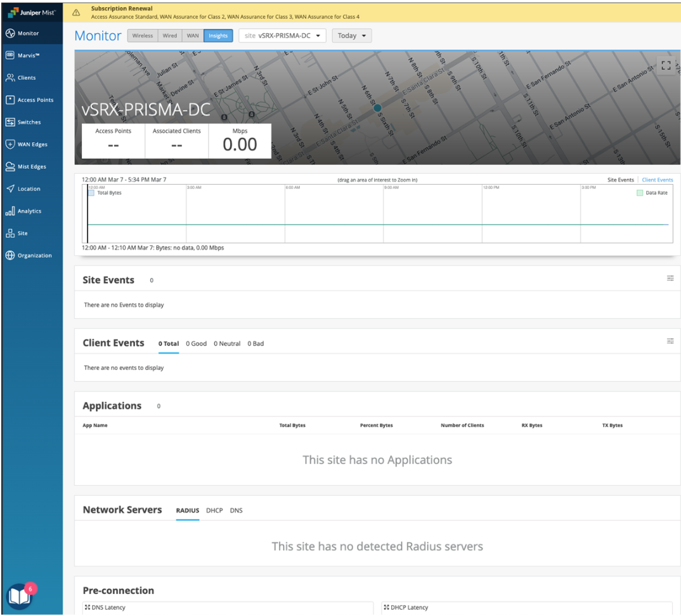Toggle the Data Rate legend checkbox
The height and width of the screenshot is (616, 681).
(639, 193)
